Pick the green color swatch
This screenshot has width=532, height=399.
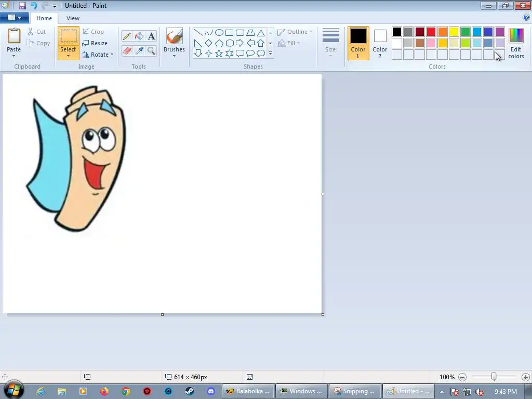pos(465,32)
